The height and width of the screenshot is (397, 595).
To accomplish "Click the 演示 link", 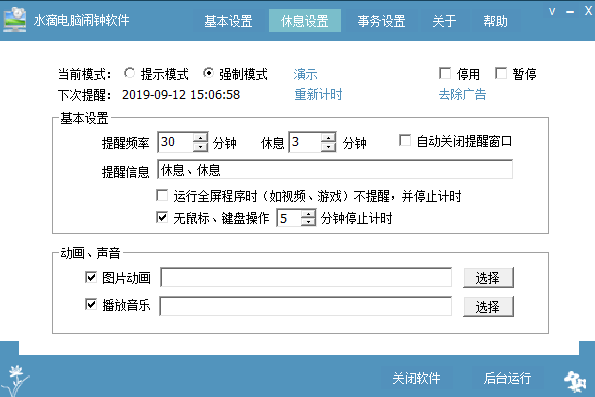I will 305,74.
